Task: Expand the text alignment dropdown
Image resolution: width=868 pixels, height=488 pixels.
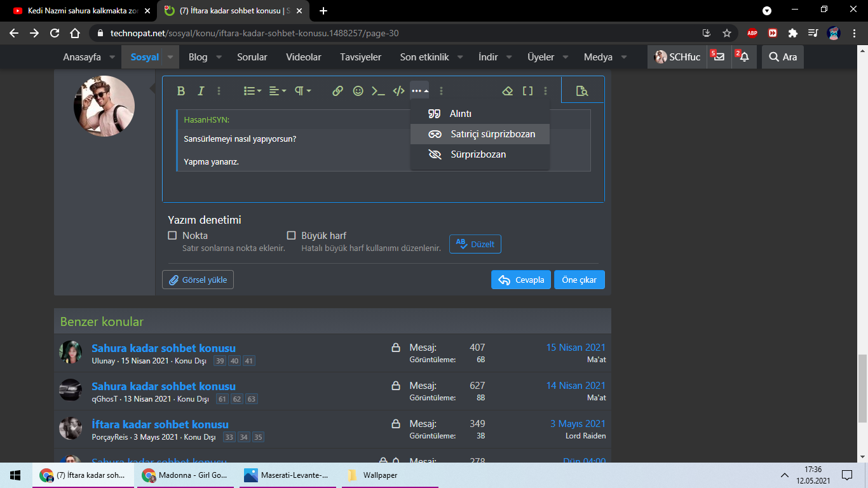Action: [278, 91]
